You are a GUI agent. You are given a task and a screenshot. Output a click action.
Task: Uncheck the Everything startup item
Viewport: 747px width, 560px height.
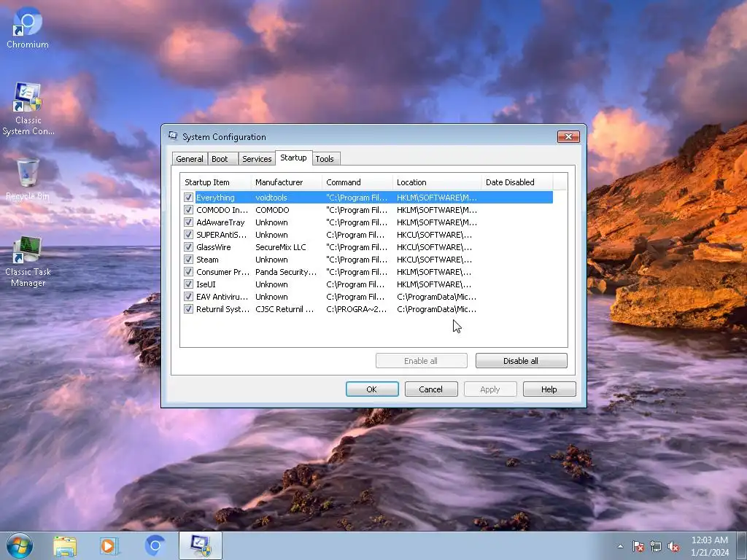(x=188, y=197)
